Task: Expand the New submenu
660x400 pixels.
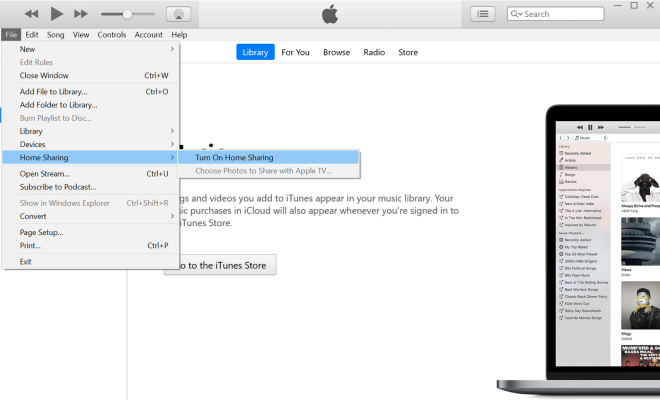Action: pos(90,49)
